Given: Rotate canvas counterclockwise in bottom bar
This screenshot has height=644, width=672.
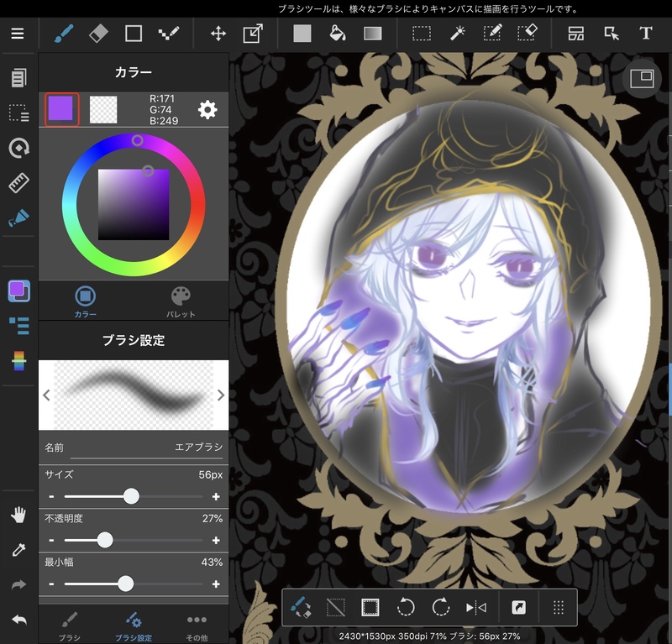Looking at the screenshot, I should click(x=406, y=608).
